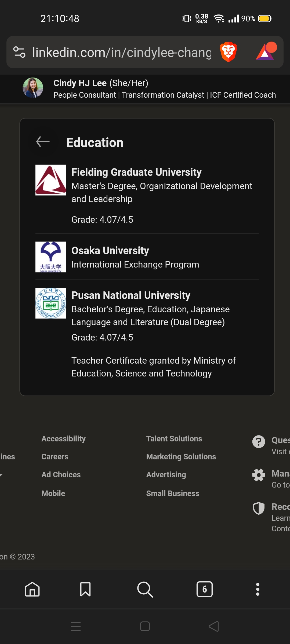Go to browser home page
Screen dimensions: 290x644
point(32,589)
